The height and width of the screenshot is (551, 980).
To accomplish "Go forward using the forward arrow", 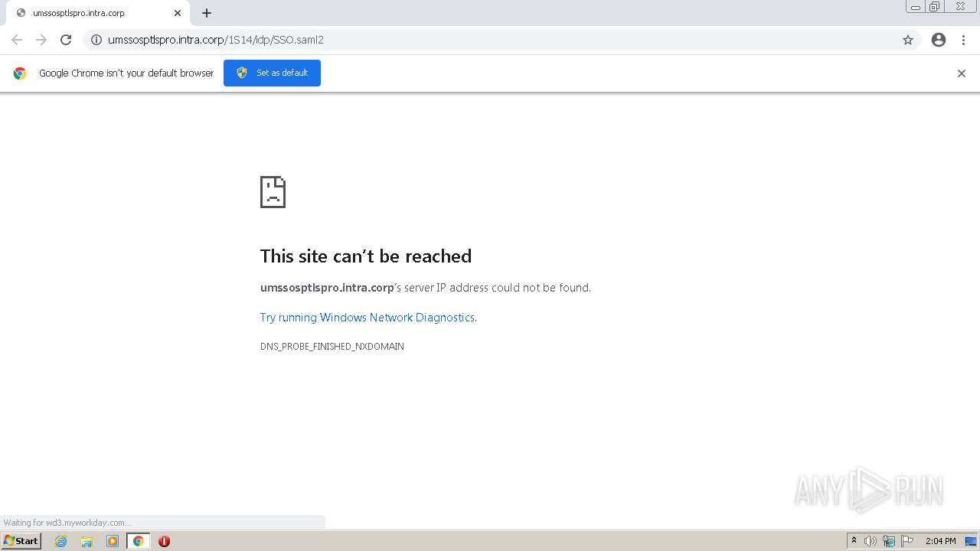I will (x=41, y=40).
